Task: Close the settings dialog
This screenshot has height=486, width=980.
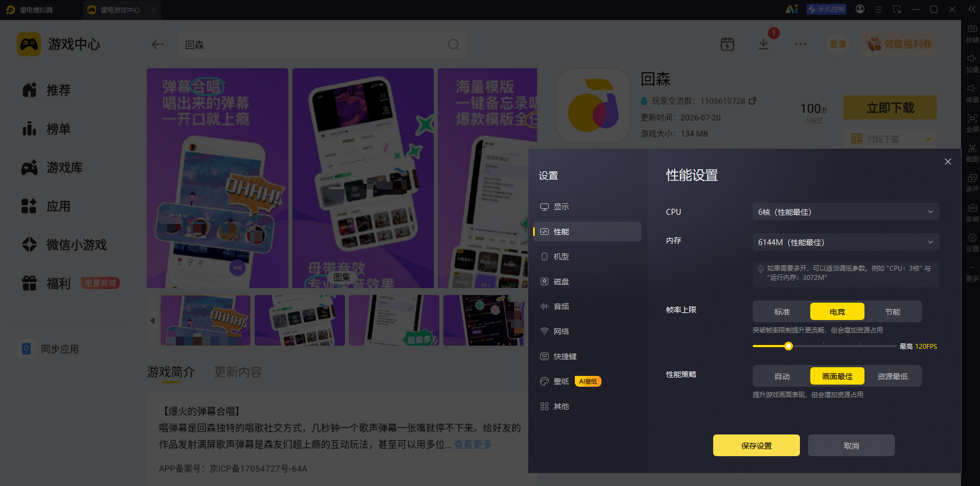Action: (948, 162)
